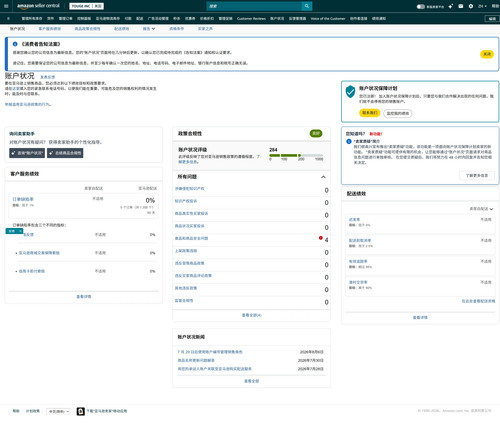Click the 了解更多信息 button
This screenshot has width=500, height=426.
click(x=477, y=175)
